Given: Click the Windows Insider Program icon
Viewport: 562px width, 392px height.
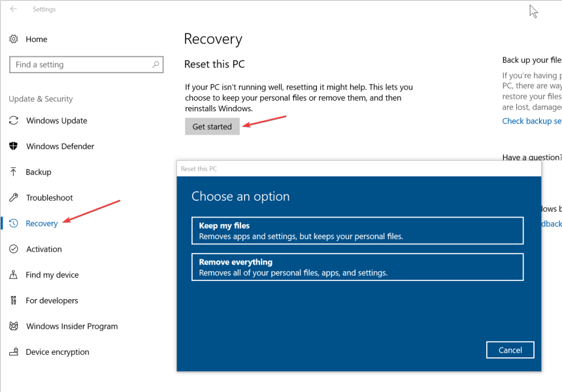Looking at the screenshot, I should 14,326.
